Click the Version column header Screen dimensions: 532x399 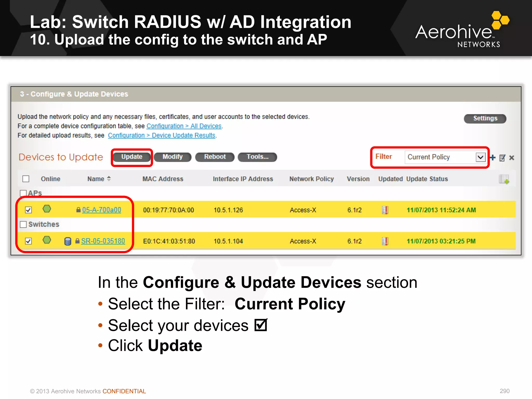click(358, 179)
